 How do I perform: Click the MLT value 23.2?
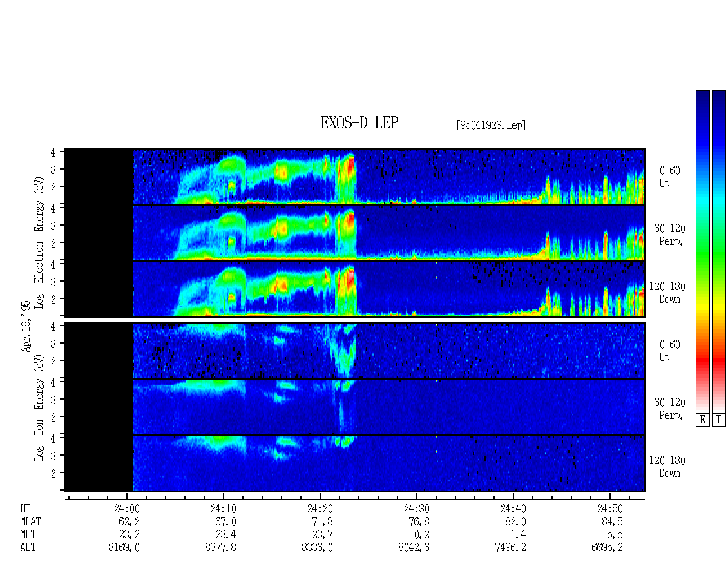click(129, 535)
